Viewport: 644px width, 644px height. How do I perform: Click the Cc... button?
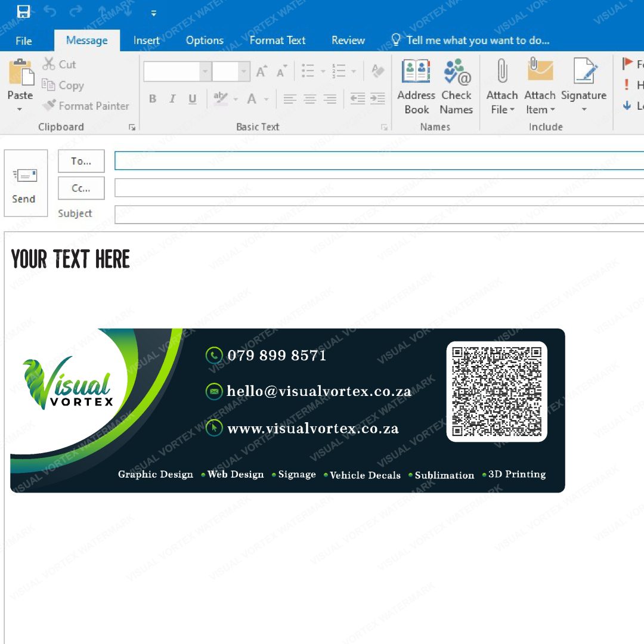pos(81,188)
